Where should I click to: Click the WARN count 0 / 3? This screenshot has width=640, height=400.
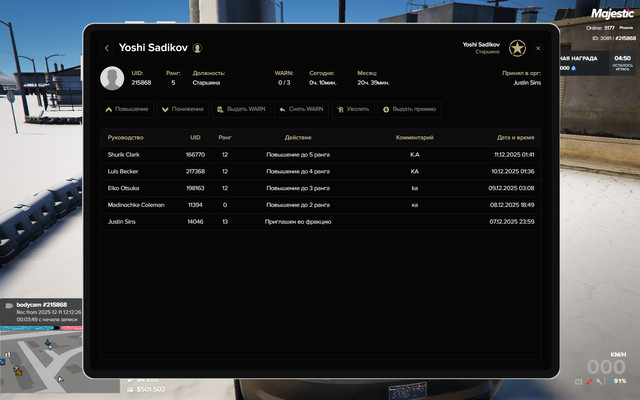pyautogui.click(x=284, y=83)
